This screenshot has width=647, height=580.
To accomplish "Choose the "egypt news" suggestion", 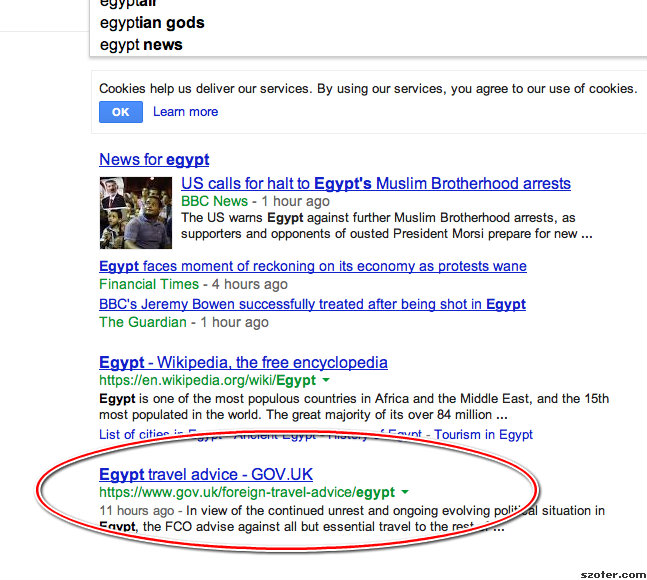I will pos(141,45).
